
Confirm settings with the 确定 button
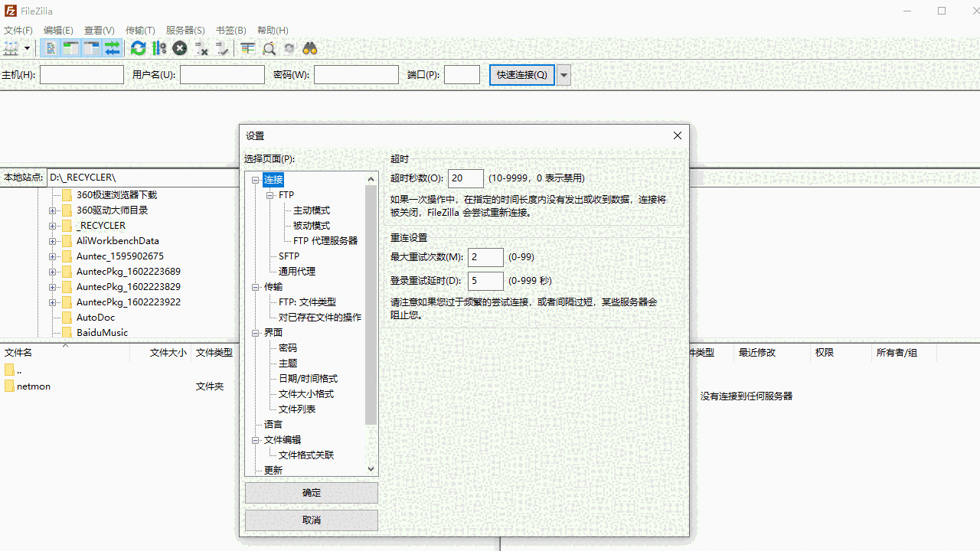coord(311,492)
